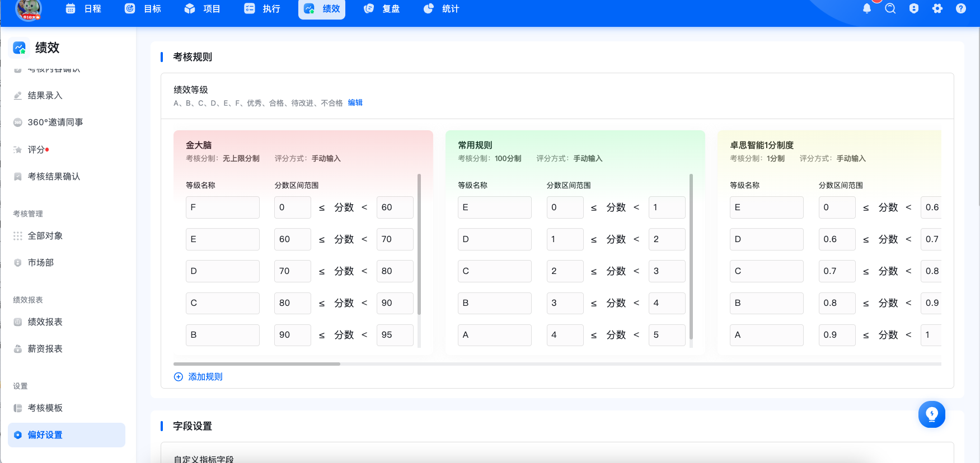
Task: Click the plus icon beside 添加规则
Action: [x=179, y=377]
